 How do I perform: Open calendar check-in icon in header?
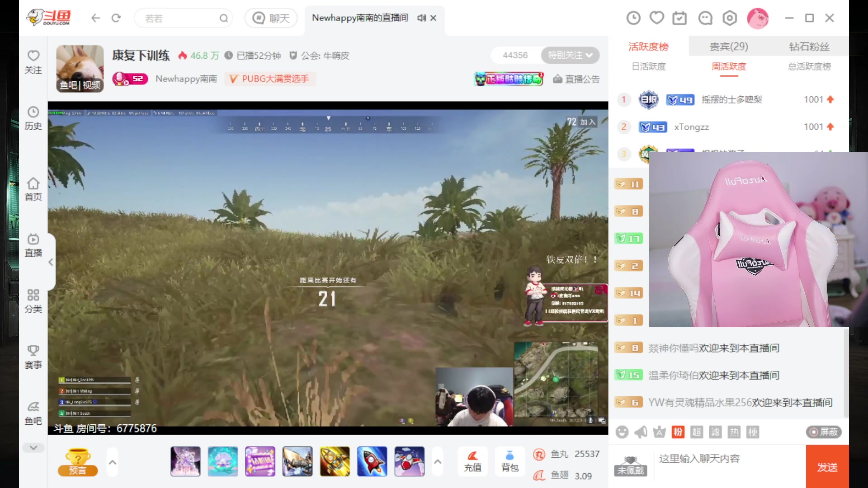(679, 18)
